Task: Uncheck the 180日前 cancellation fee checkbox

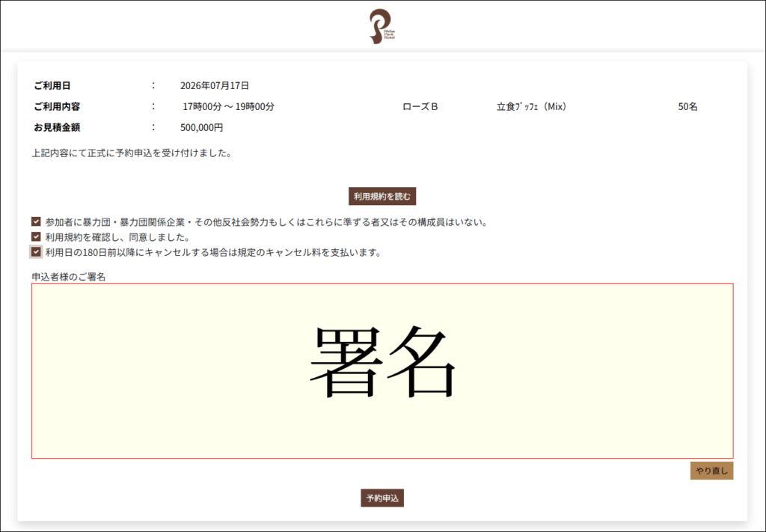Action: [x=36, y=252]
